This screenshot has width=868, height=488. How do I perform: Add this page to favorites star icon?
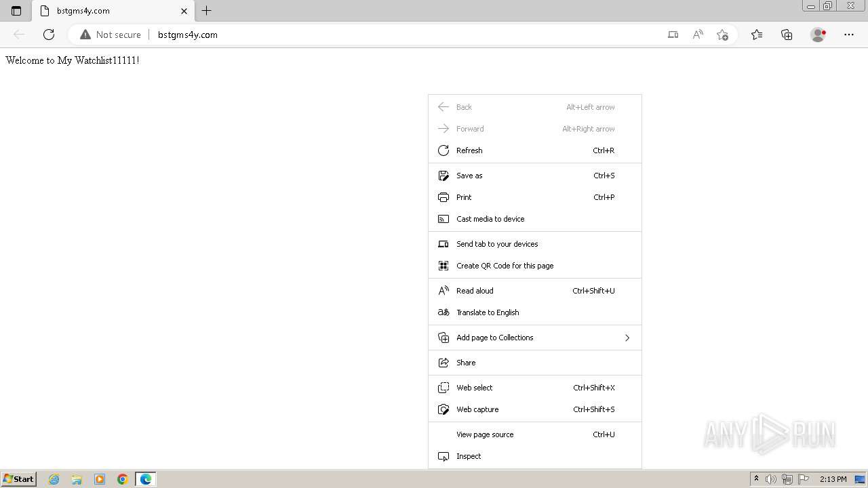point(722,35)
